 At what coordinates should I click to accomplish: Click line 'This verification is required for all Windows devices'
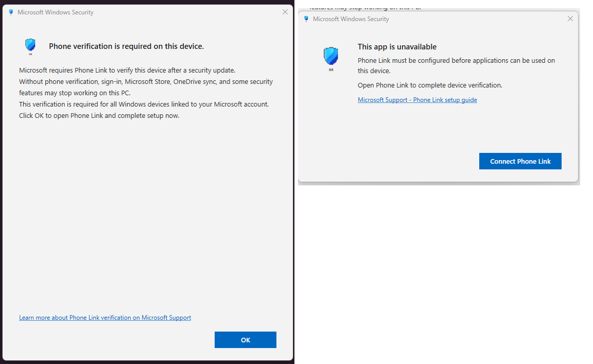144,104
